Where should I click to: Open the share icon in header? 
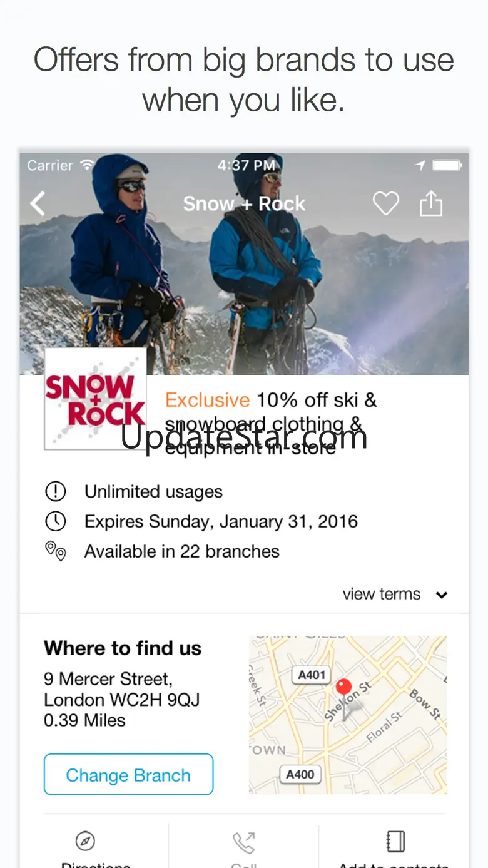tap(431, 203)
